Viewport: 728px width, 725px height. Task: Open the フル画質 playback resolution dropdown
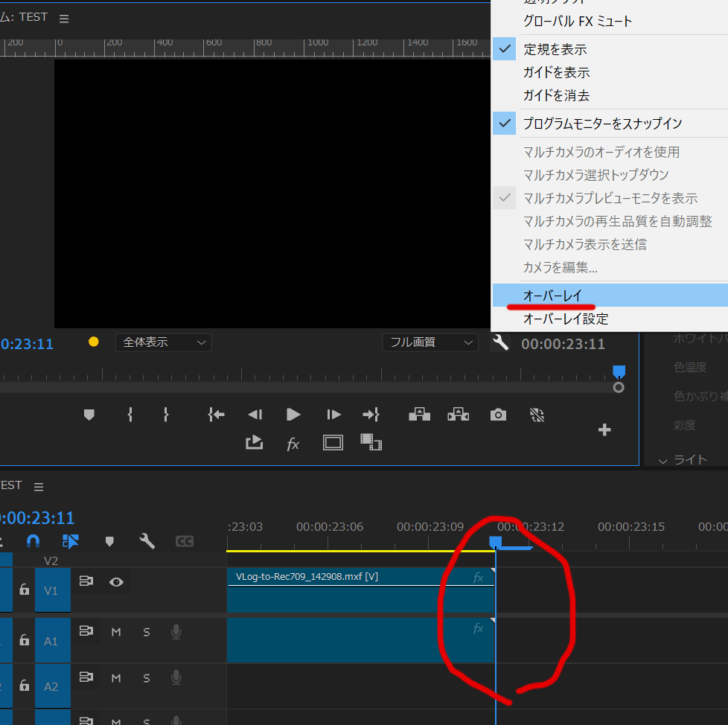coord(430,342)
